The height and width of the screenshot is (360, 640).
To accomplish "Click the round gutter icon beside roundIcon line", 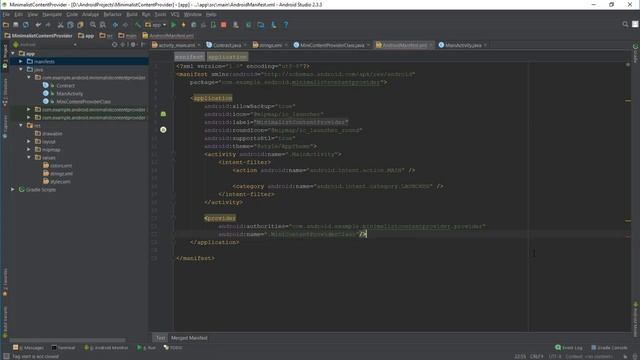I will 163,130.
